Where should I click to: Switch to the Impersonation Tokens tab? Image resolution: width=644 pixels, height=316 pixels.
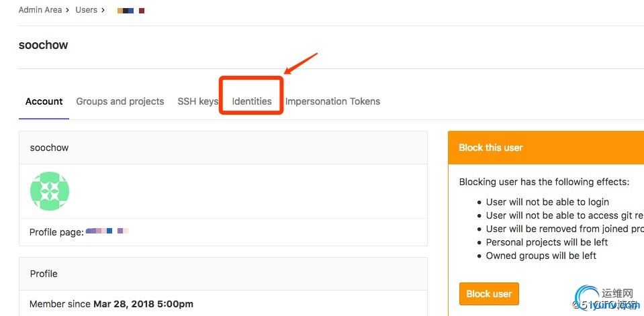coord(332,101)
